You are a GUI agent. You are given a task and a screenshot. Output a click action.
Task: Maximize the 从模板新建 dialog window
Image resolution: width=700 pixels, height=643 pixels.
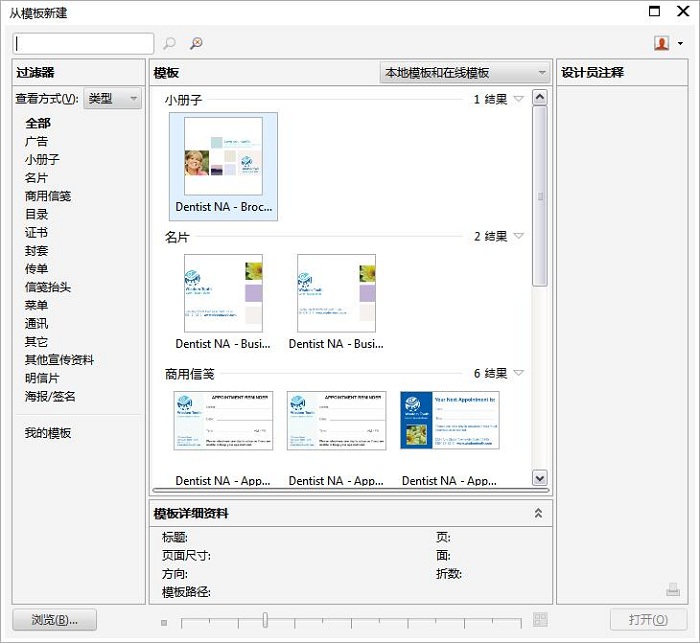coord(655,12)
